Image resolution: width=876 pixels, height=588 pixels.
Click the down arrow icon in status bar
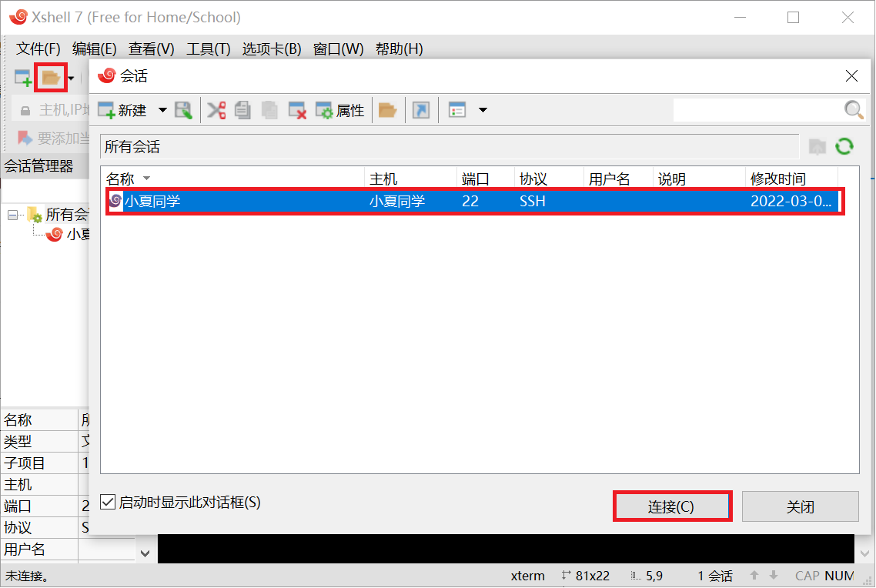point(774,575)
